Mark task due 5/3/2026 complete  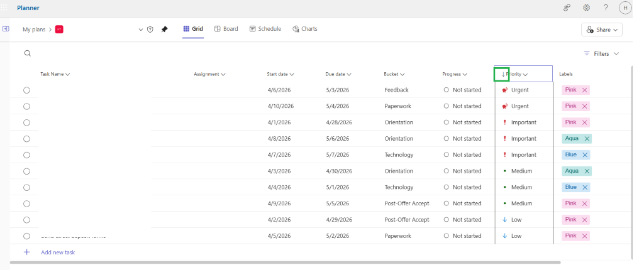pyautogui.click(x=26, y=90)
